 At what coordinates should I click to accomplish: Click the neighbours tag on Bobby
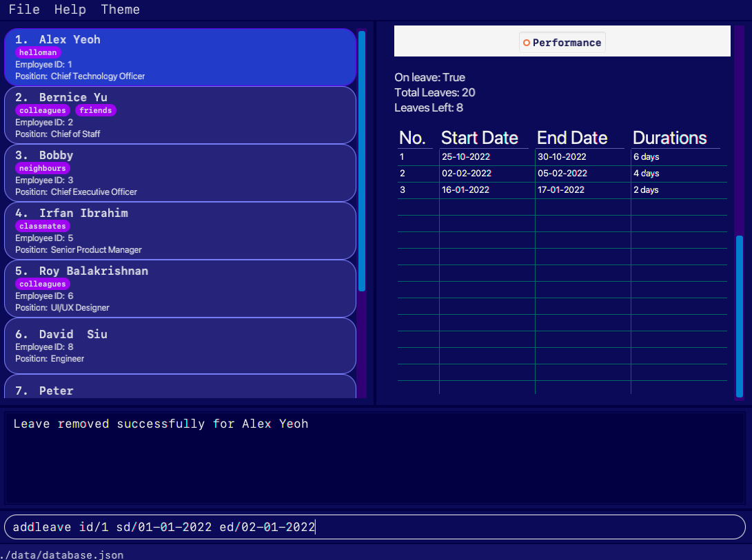42,168
